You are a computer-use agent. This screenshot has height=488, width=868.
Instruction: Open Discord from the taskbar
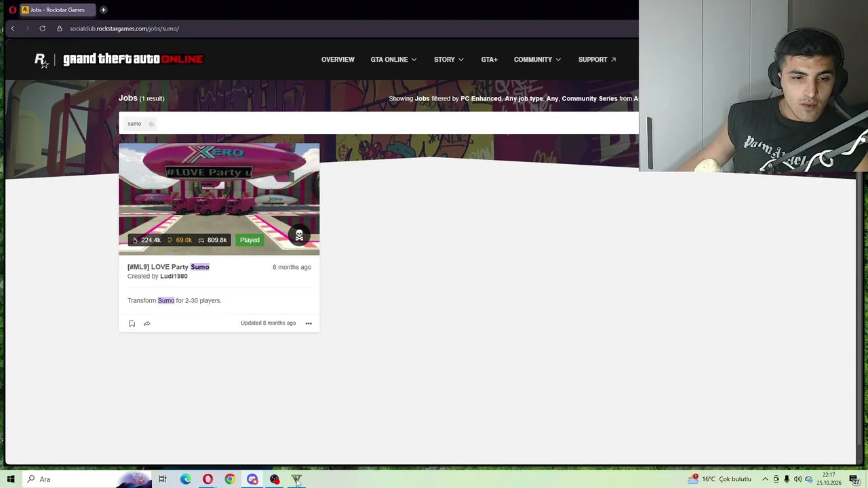pos(252,479)
